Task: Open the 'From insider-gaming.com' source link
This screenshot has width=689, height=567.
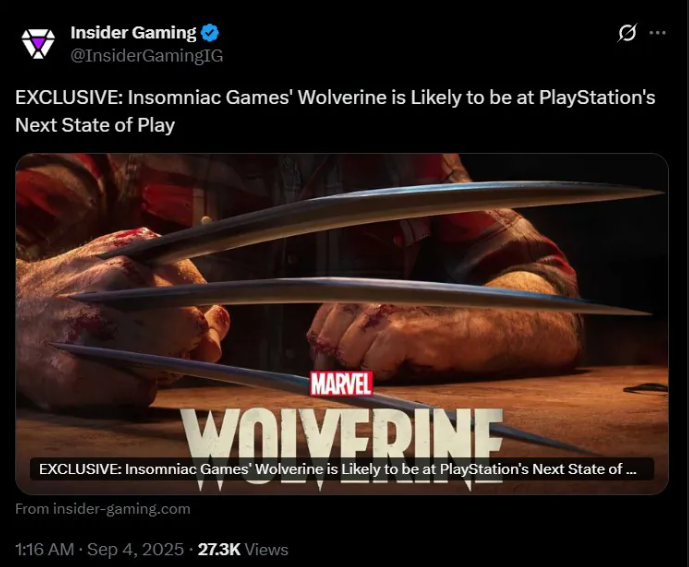Action: point(103,509)
